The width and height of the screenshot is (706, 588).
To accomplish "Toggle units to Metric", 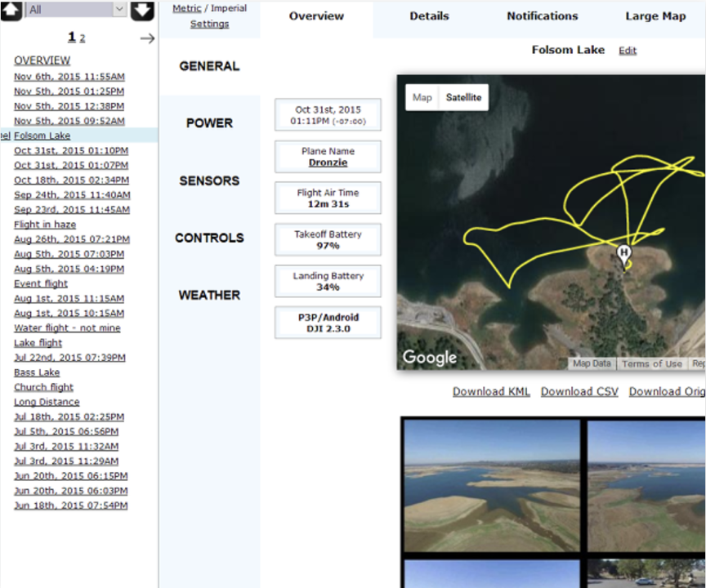I will click(x=187, y=8).
